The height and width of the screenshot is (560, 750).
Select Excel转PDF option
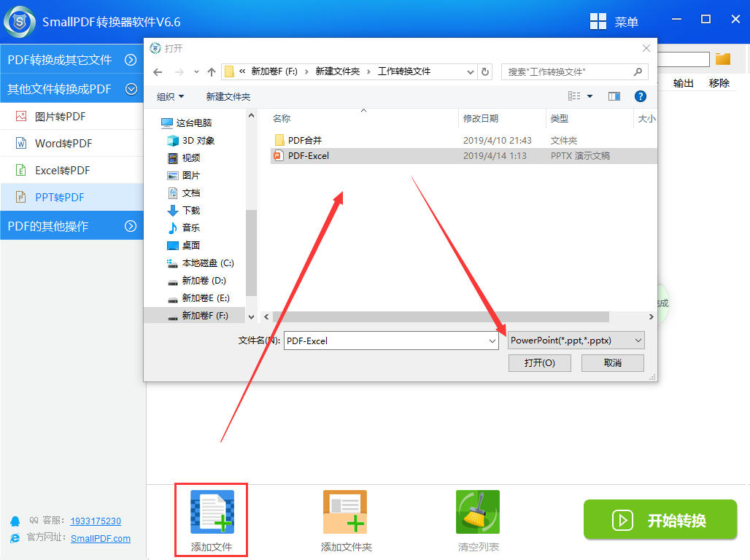point(71,170)
